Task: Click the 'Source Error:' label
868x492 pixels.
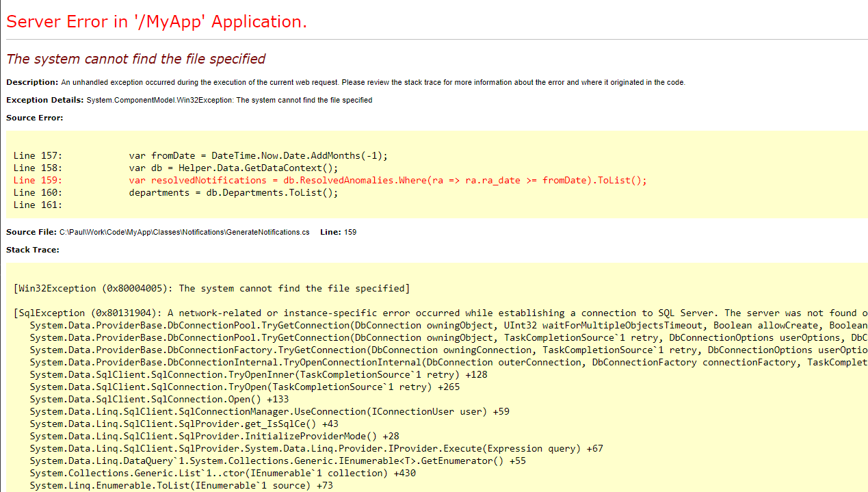Action: coord(34,118)
